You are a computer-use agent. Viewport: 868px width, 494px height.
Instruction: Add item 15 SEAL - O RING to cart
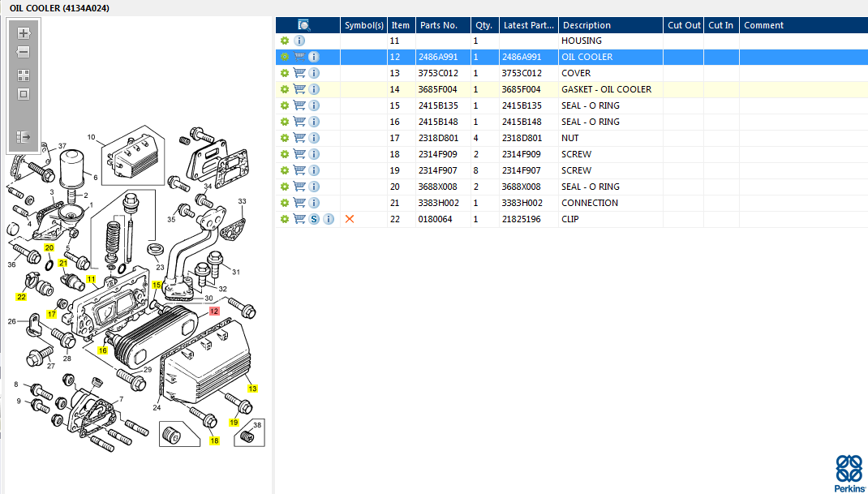[299, 105]
